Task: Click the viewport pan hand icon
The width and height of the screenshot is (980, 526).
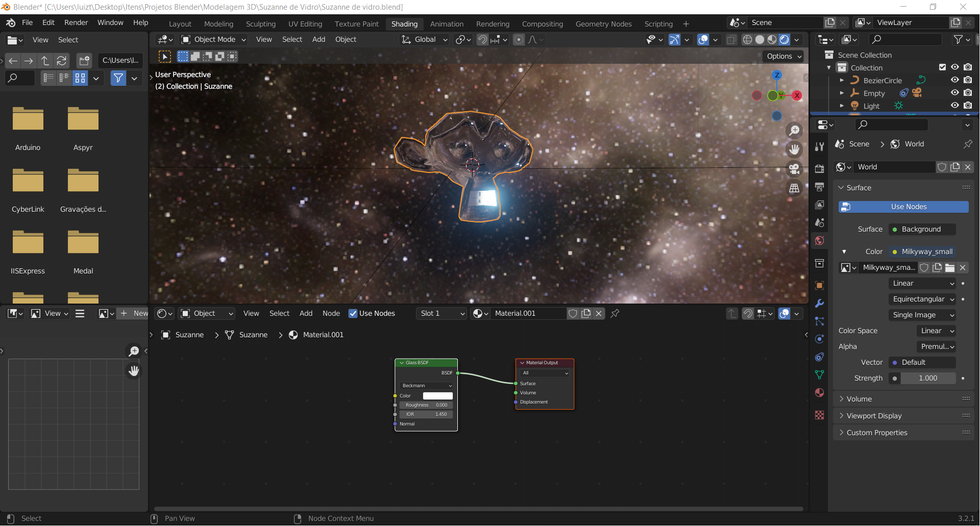Action: pyautogui.click(x=794, y=149)
